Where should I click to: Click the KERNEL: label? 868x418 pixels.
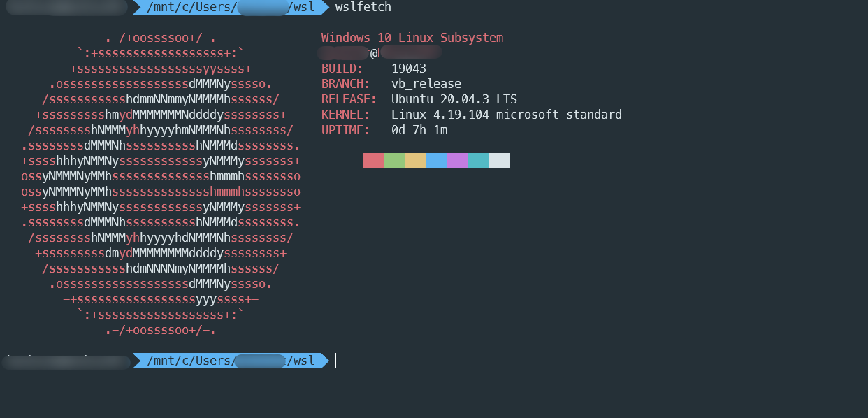coord(346,115)
